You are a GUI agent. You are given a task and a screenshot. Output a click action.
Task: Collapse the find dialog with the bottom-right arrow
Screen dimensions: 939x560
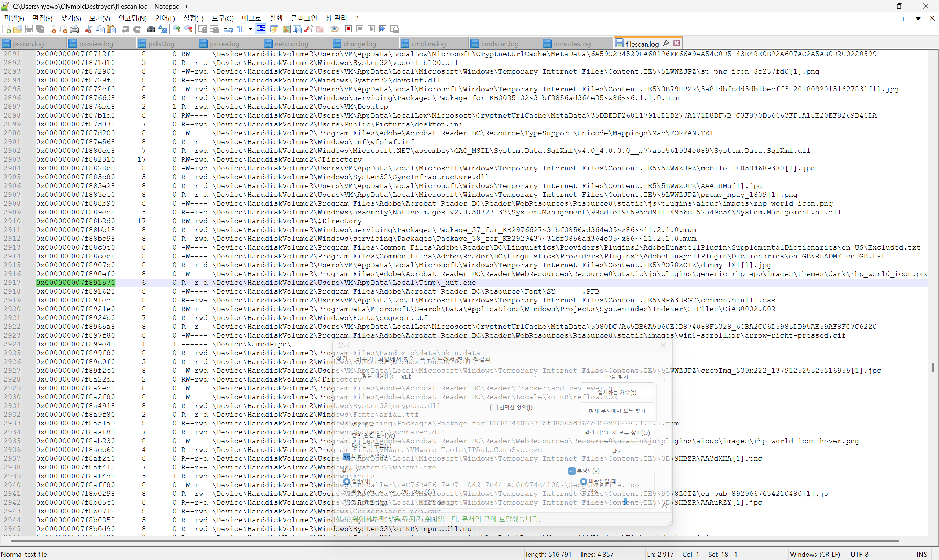point(665,506)
